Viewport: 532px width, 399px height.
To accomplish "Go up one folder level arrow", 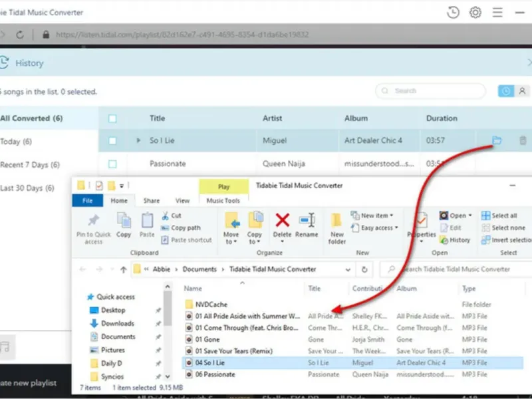I will point(123,270).
